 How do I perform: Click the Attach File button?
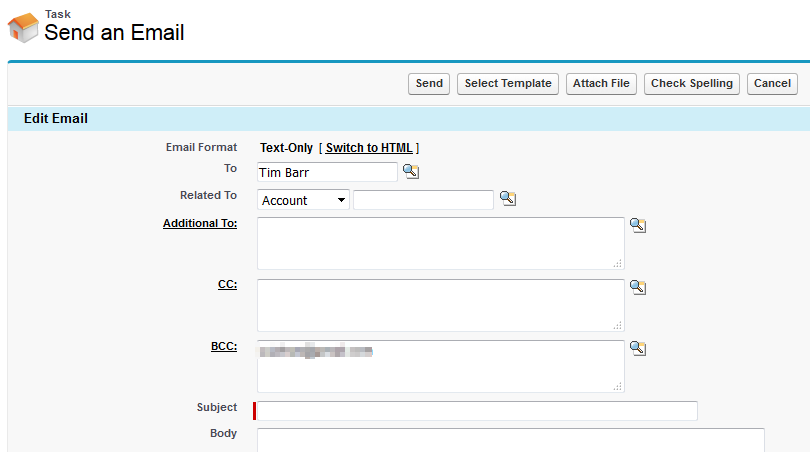click(x=601, y=84)
